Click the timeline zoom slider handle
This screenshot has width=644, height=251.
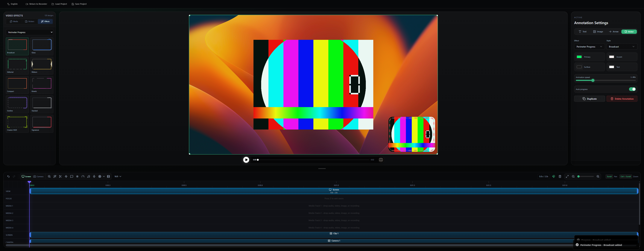pyautogui.click(x=578, y=176)
